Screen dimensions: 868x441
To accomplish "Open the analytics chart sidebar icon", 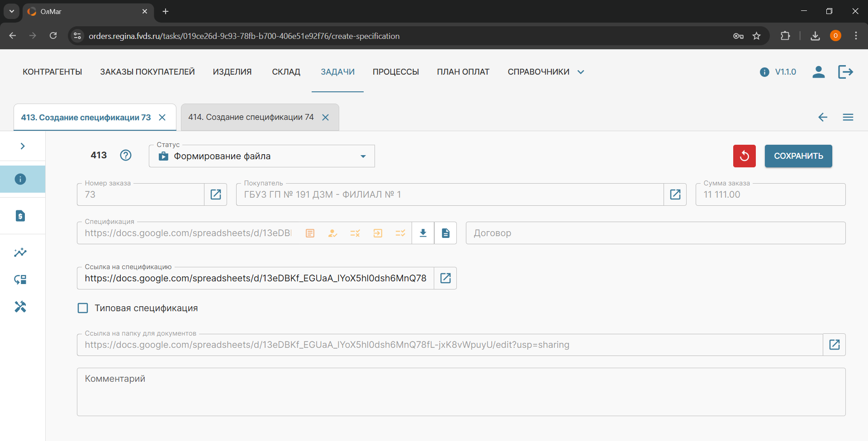I will [20, 252].
